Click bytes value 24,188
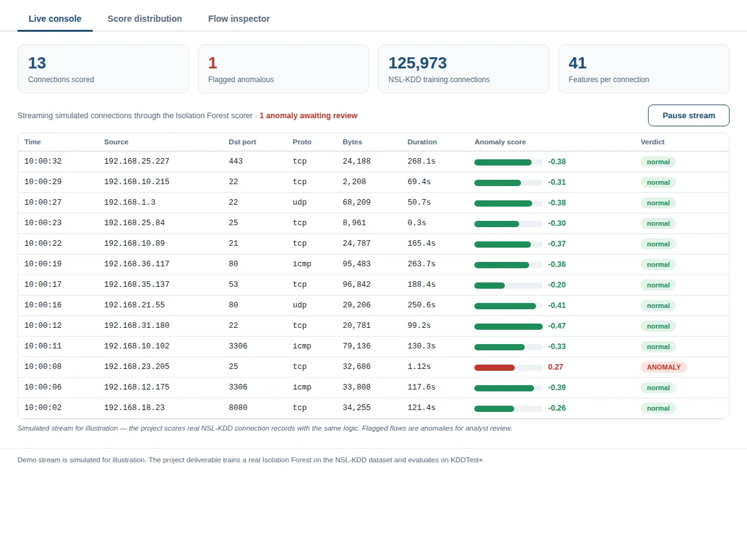 click(357, 162)
